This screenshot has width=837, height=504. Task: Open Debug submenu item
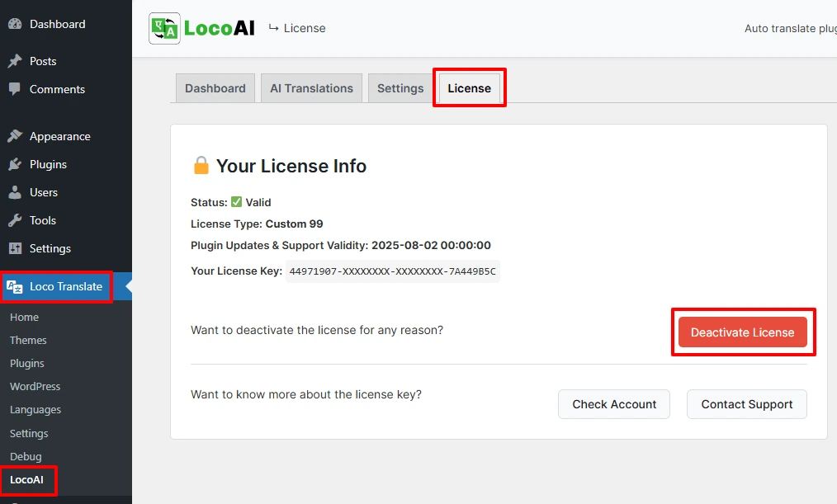pos(26,456)
